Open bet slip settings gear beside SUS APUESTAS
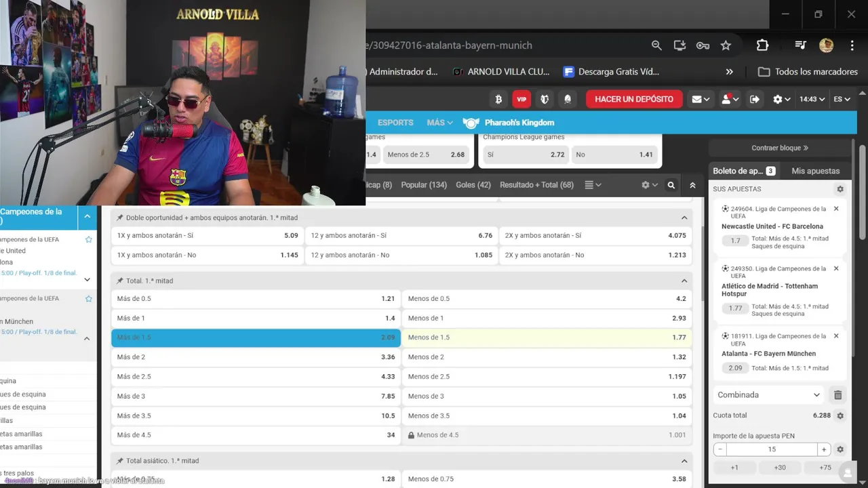Viewport: 868px width, 488px height. [x=840, y=189]
